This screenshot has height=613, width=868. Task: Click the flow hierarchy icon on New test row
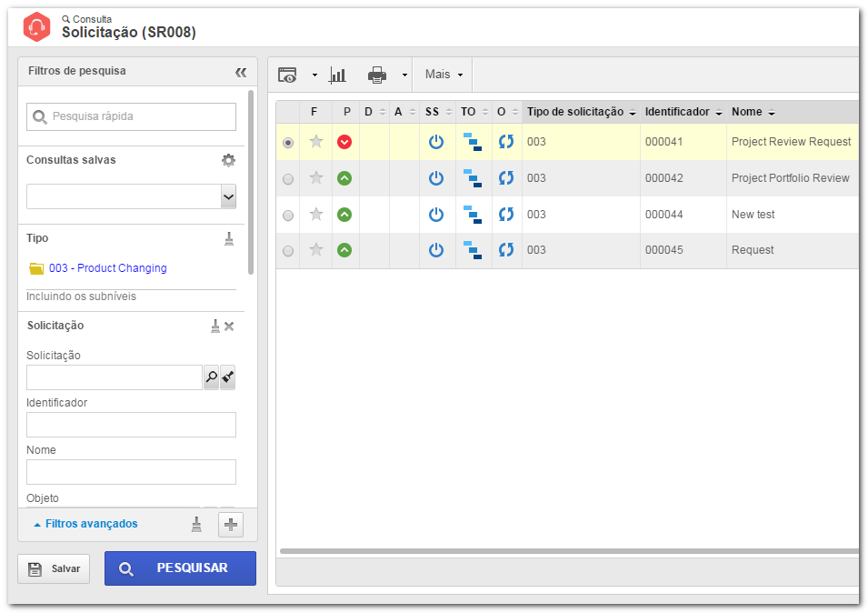473,215
